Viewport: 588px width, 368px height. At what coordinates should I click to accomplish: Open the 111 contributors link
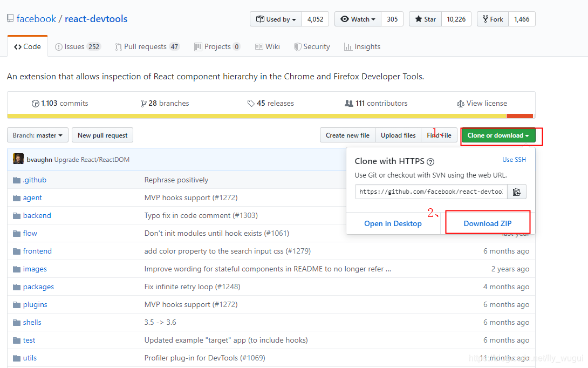pos(376,103)
